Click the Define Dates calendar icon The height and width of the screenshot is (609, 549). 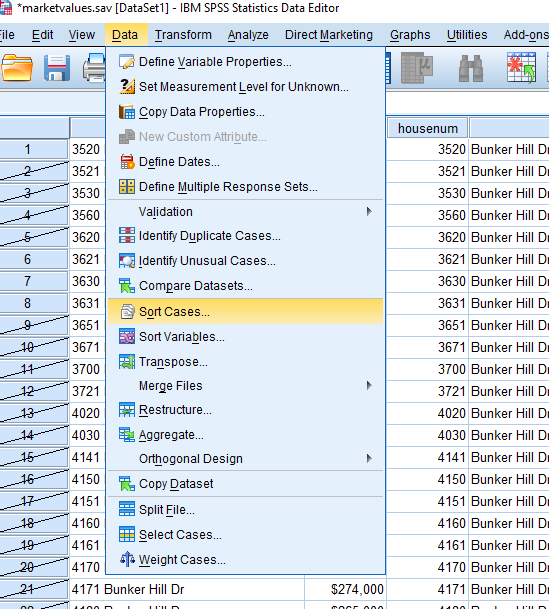(127, 162)
